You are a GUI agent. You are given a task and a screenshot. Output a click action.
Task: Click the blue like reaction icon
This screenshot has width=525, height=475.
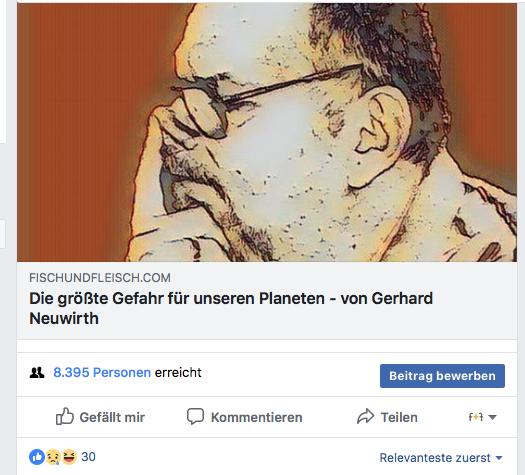pos(37,457)
